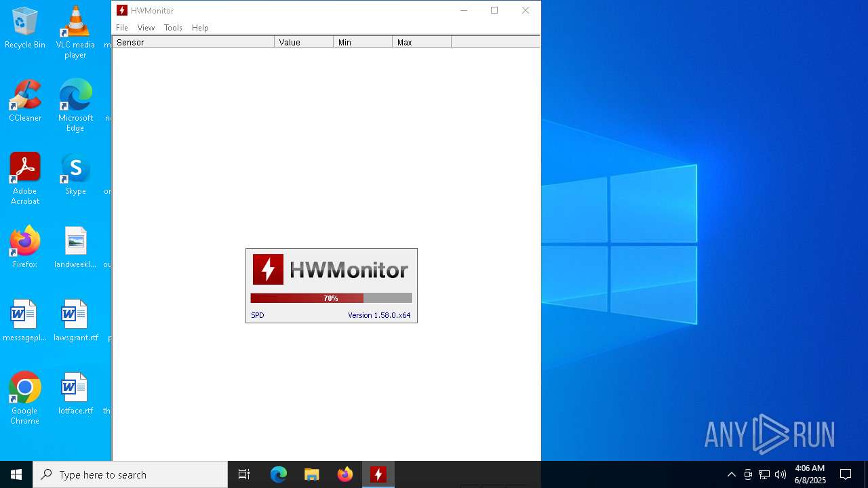
Task: Open the taskbar clock and date
Action: tap(810, 474)
